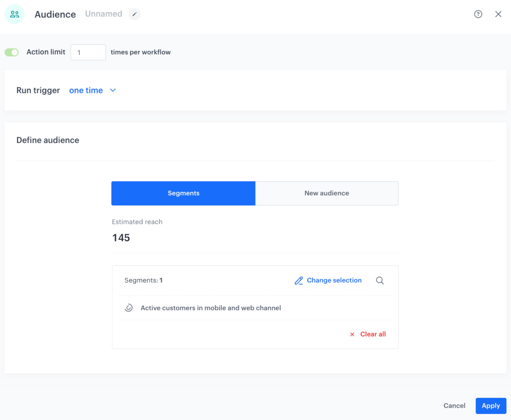Image resolution: width=511 pixels, height=420 pixels.
Task: Click the pencil icon beside Change selection
Action: (299, 280)
